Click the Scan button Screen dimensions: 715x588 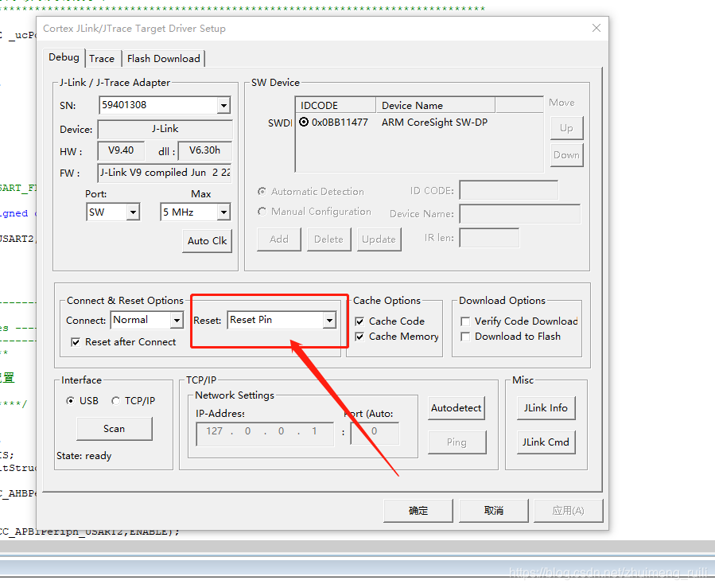tap(114, 429)
